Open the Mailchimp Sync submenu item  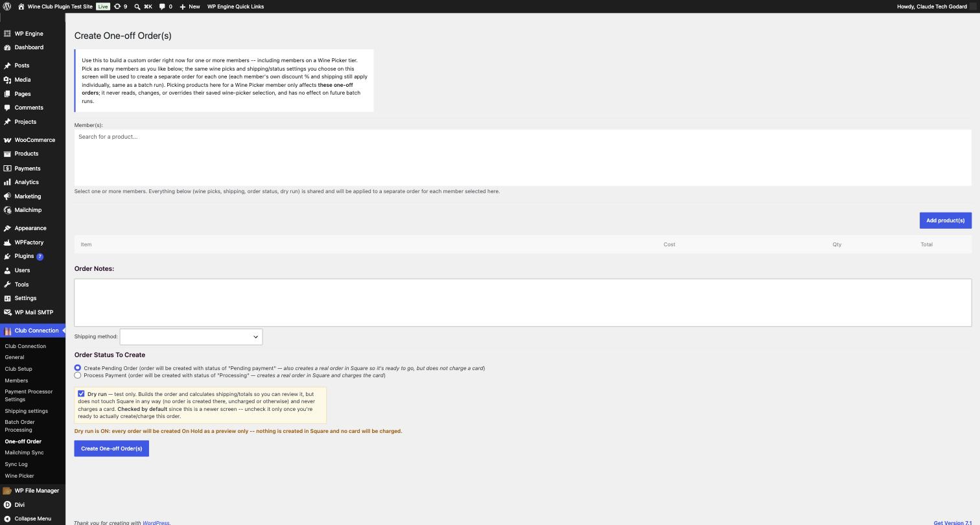24,452
